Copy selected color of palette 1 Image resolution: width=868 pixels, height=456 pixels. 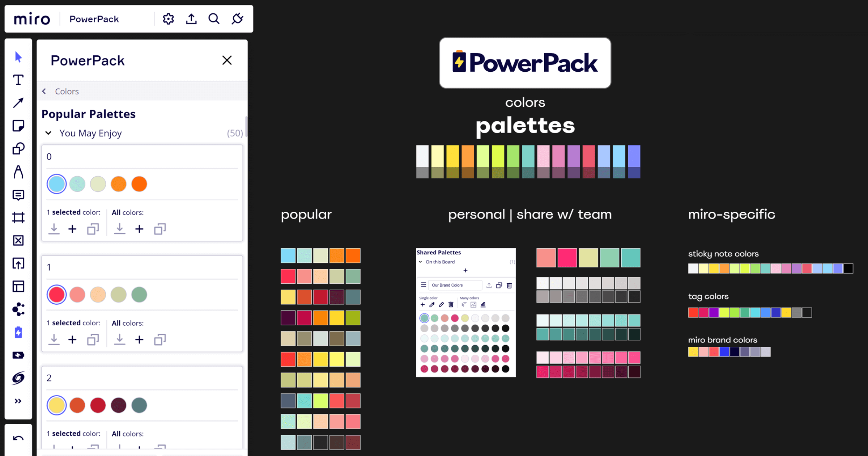pos(93,339)
